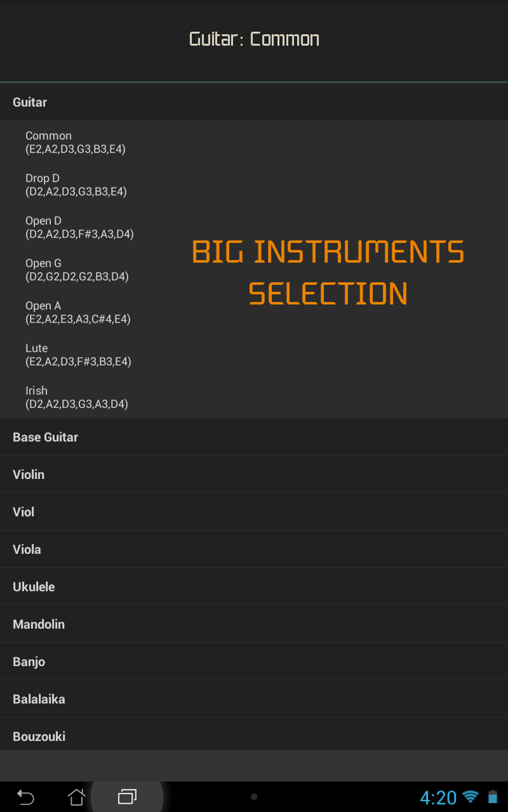Viewport: 508px width, 812px height.
Task: Open the recent apps switcher icon
Action: click(x=127, y=797)
